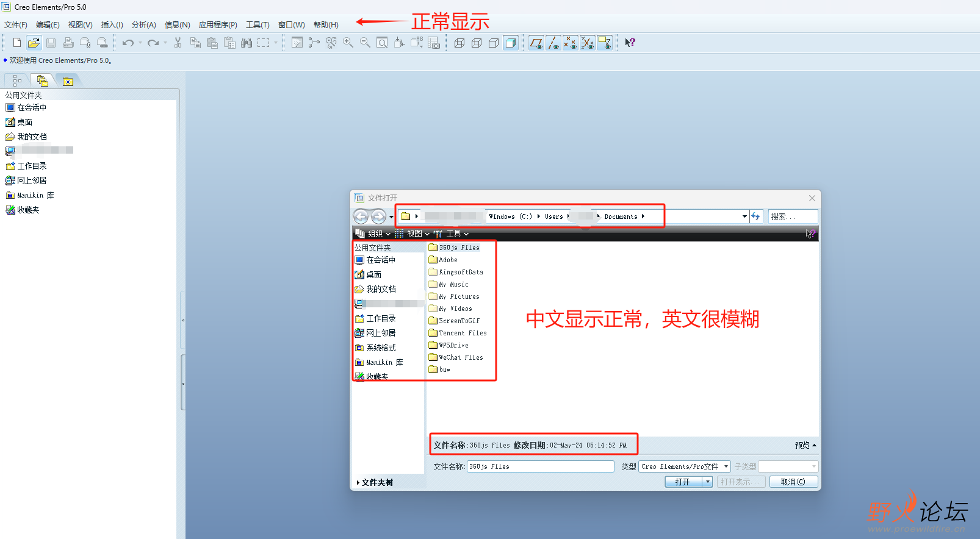Select the WeChat Files folder
980x539 pixels.
pos(456,357)
